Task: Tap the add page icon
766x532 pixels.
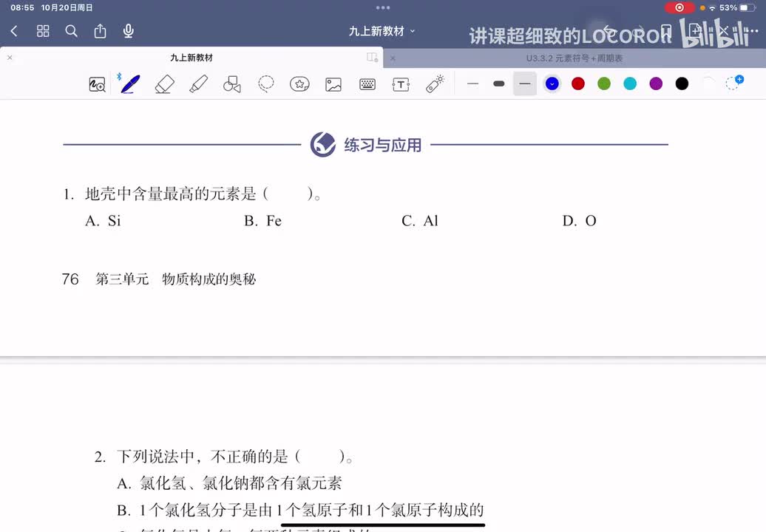Action: pos(694,31)
